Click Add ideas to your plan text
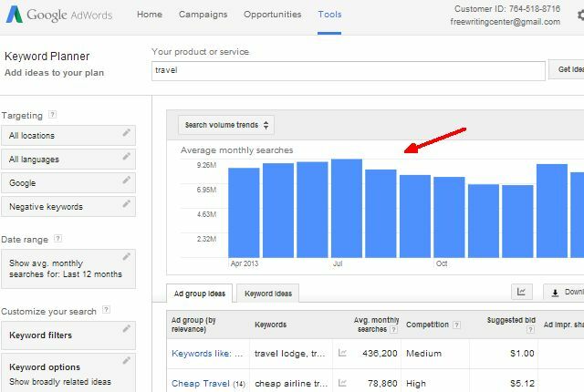The height and width of the screenshot is (392, 584). [55, 73]
